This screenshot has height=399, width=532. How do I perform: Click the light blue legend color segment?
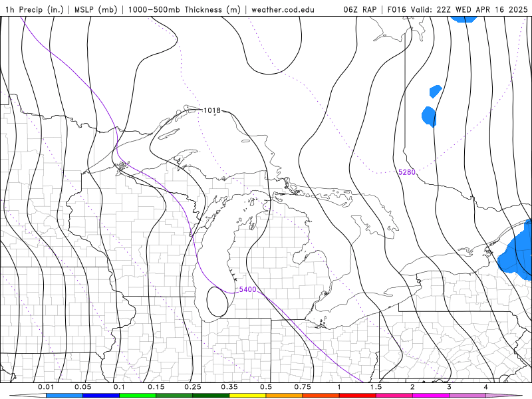[65, 396]
